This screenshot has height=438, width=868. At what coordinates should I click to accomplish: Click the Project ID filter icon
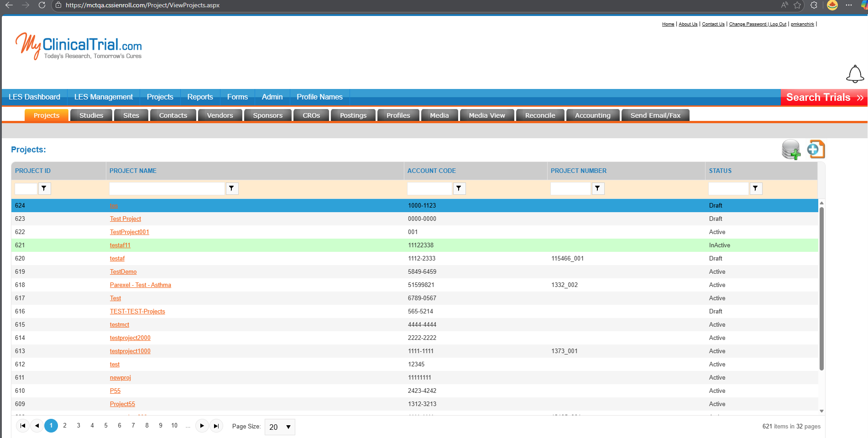tap(44, 188)
